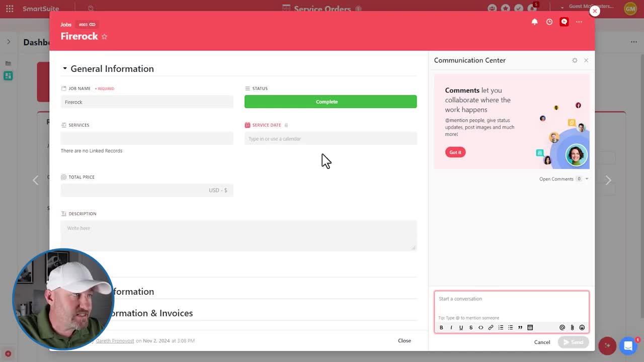Mention someone with the @ icon

(x=562, y=328)
